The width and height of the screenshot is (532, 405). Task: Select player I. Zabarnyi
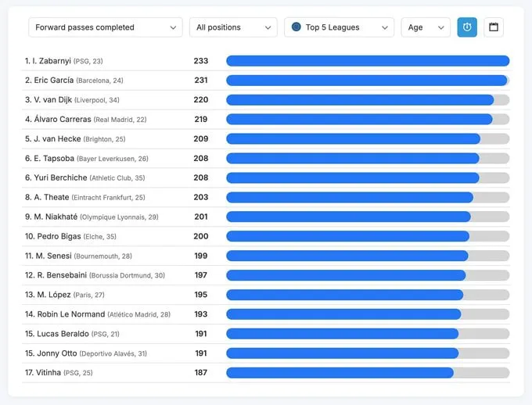coord(50,61)
